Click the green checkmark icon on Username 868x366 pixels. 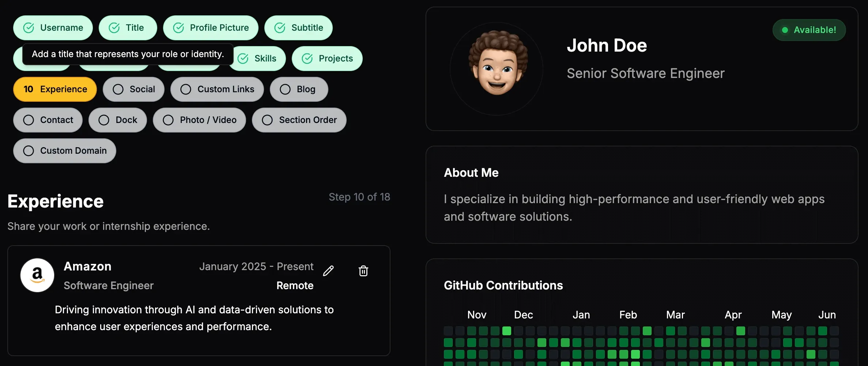pos(29,28)
